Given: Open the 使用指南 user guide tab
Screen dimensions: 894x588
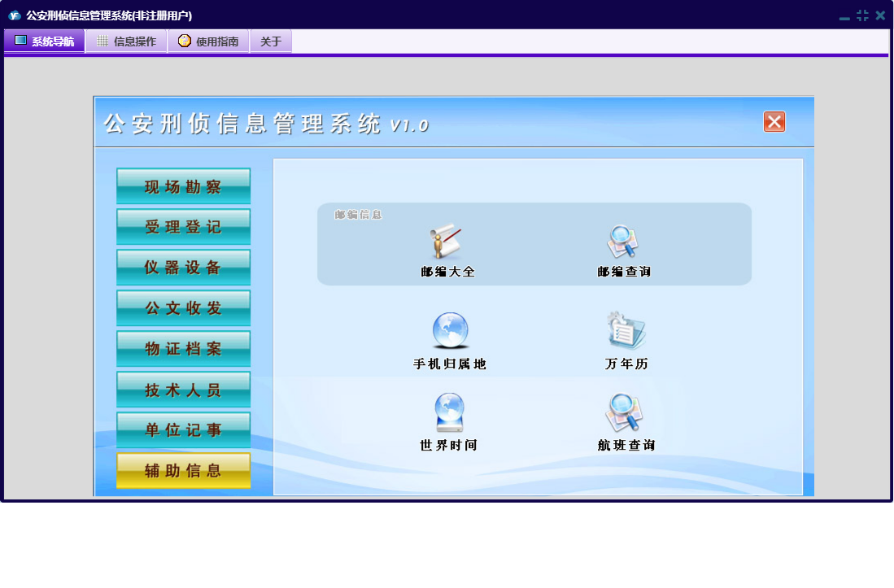Looking at the screenshot, I should [x=208, y=41].
